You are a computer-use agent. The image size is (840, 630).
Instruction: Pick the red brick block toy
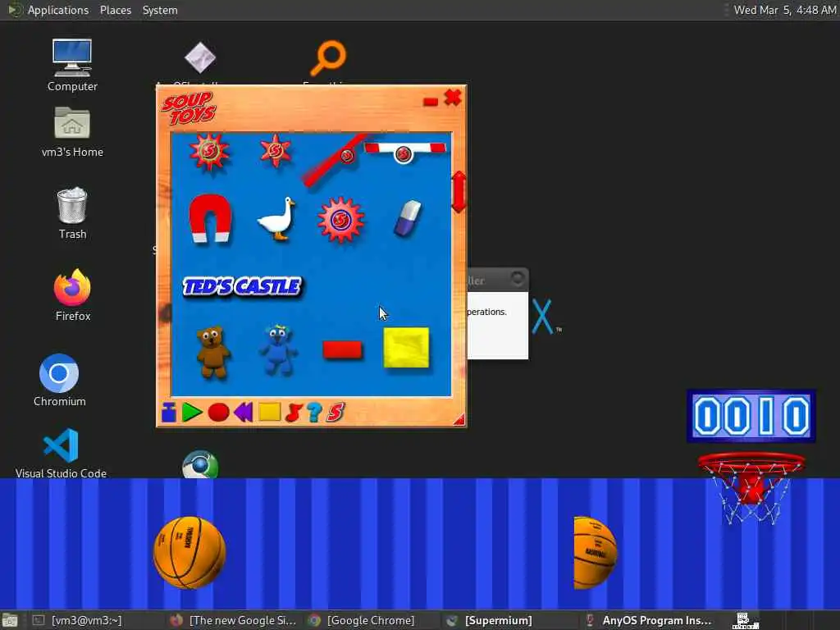(x=343, y=349)
